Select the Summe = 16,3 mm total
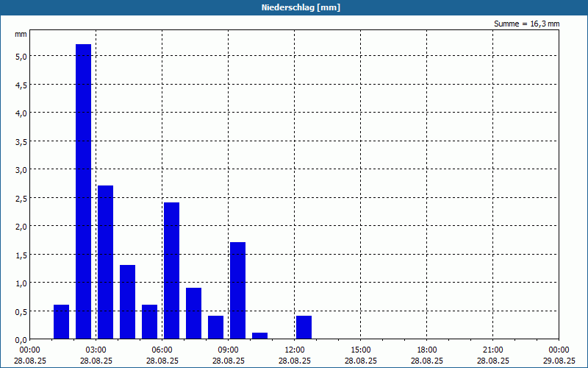588x368 pixels. (526, 24)
